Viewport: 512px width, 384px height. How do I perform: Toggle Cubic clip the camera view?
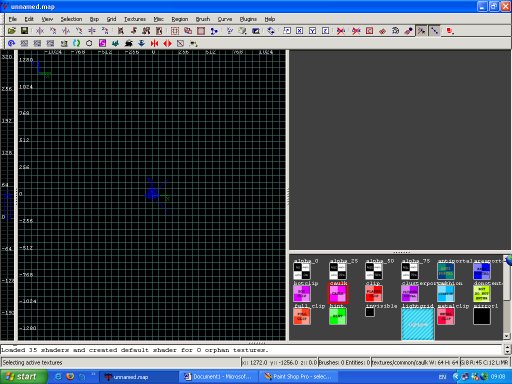pyautogui.click(x=256, y=31)
